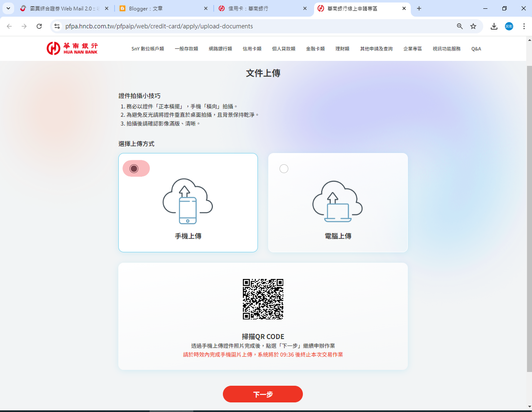The height and width of the screenshot is (412, 532).
Task: Close the 信用卡：華南銀行 tab
Action: tap(305, 8)
